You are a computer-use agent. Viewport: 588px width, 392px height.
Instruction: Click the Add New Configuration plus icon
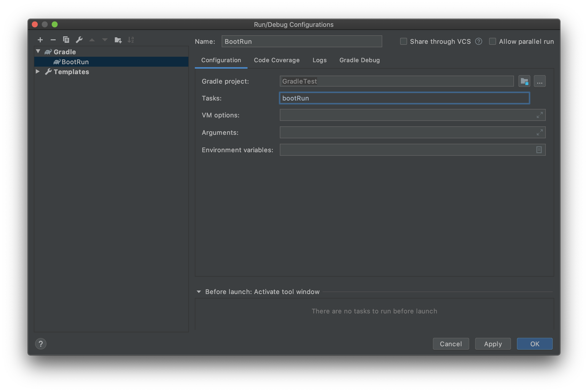(x=40, y=40)
